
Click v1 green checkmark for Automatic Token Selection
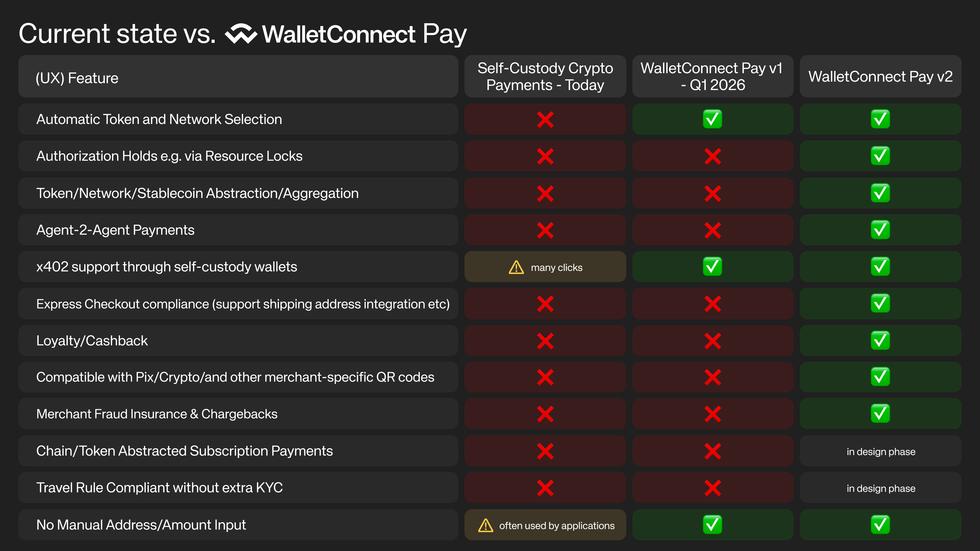(712, 119)
